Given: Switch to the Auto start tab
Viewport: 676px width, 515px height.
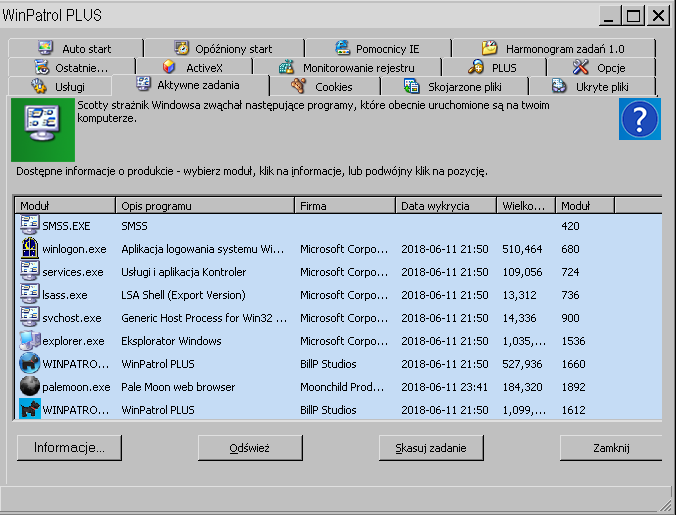Looking at the screenshot, I should [75, 48].
